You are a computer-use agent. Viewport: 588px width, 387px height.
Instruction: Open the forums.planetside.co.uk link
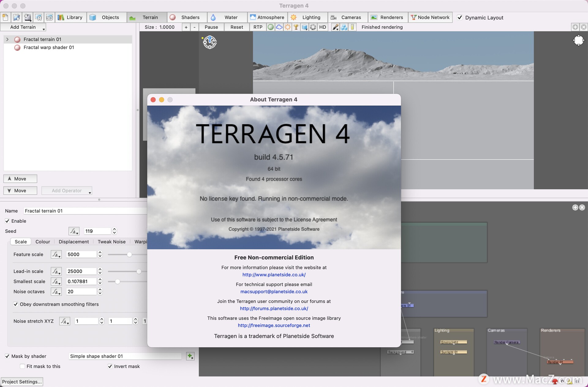pyautogui.click(x=274, y=308)
